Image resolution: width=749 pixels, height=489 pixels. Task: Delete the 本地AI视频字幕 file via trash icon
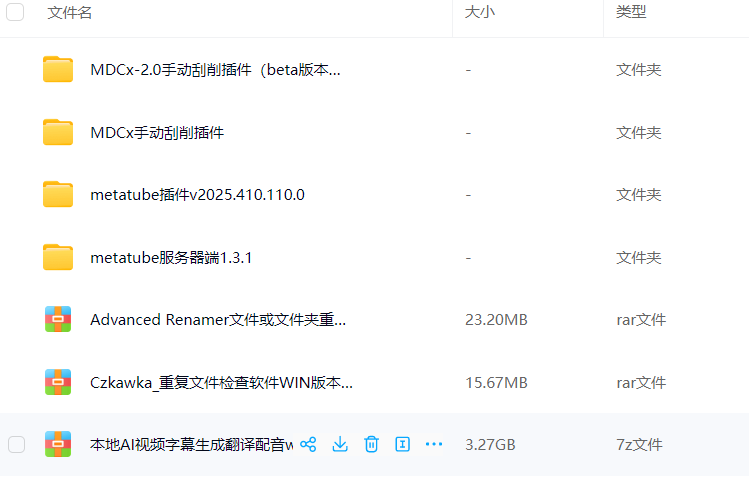(x=371, y=444)
